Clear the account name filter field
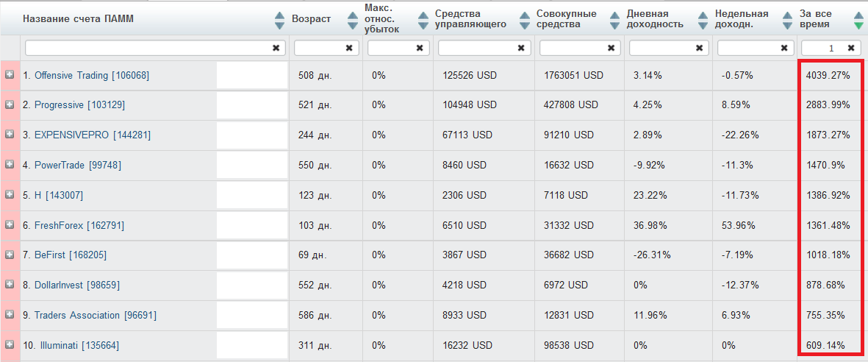The image size is (868, 362). [x=276, y=49]
